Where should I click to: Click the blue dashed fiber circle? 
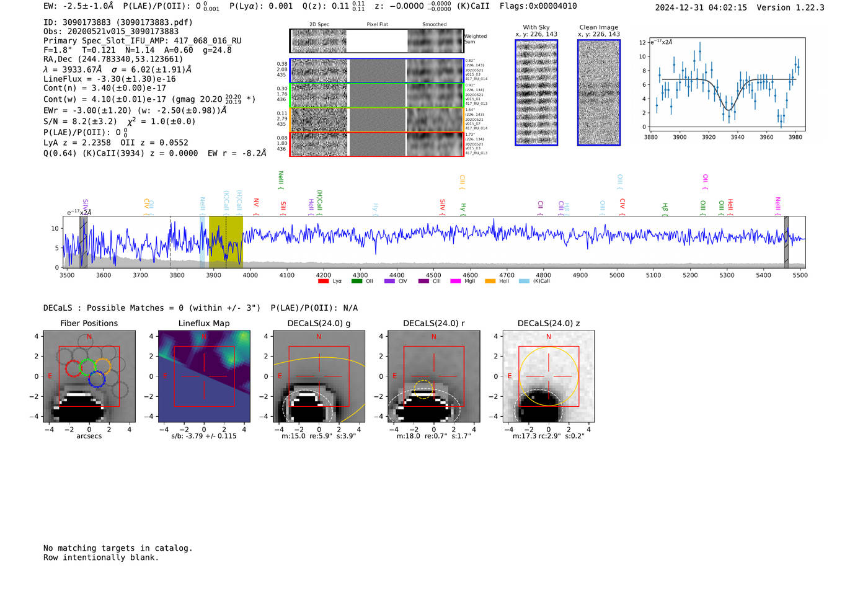97,380
